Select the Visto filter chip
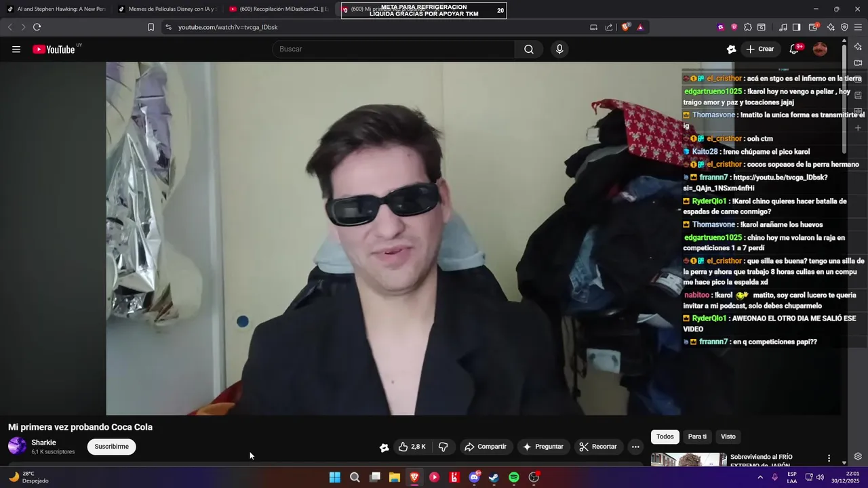 (x=728, y=436)
